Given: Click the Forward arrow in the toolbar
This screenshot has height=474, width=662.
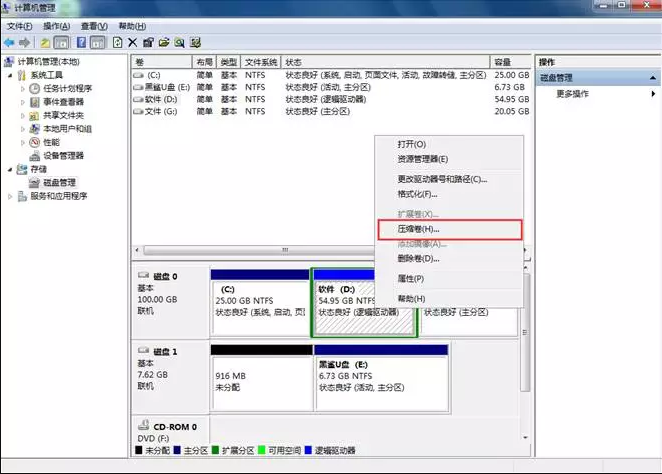Looking at the screenshot, I should point(24,43).
